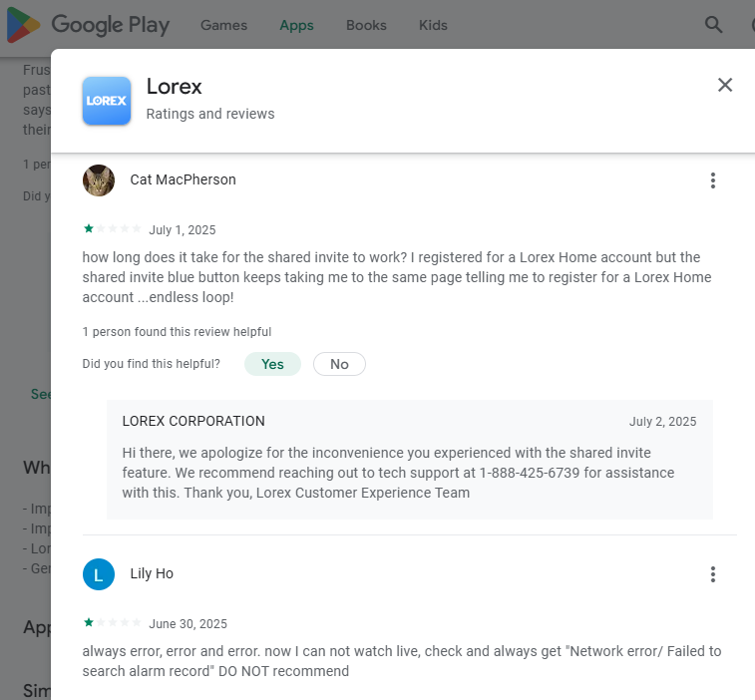The image size is (755, 700).
Task: Click Cat MacPherson's profile picture
Action: point(99,180)
